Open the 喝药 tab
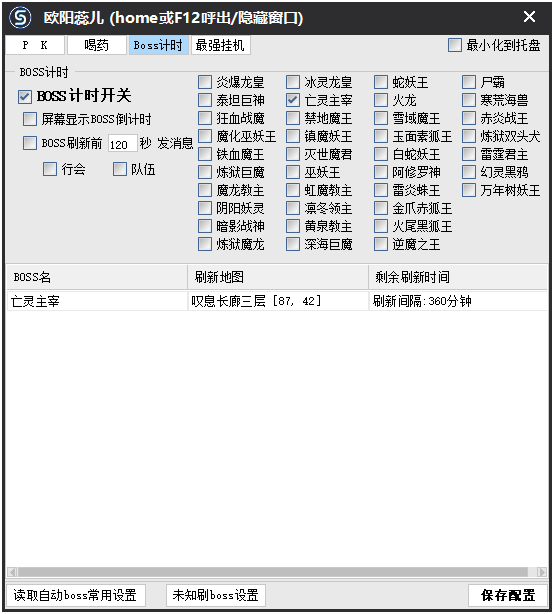554x614 pixels. (97, 45)
